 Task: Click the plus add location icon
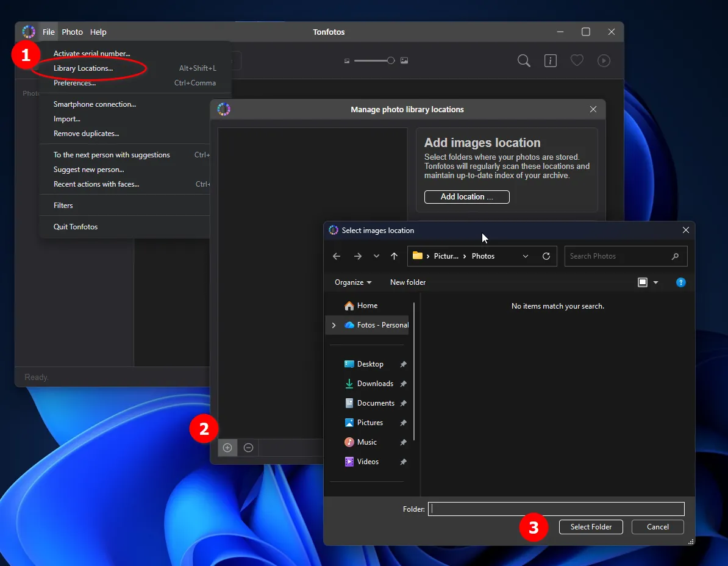227,448
